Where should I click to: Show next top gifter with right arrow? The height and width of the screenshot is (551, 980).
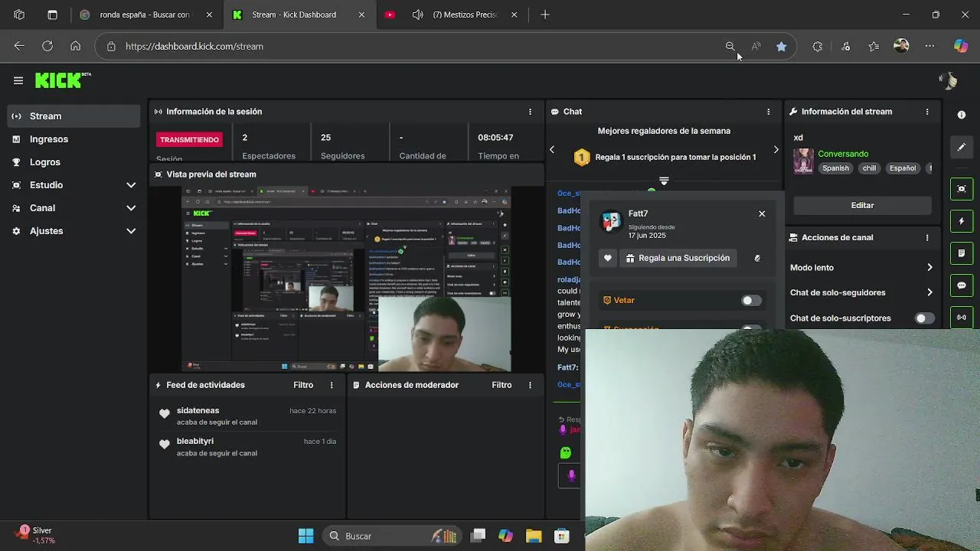tap(776, 149)
